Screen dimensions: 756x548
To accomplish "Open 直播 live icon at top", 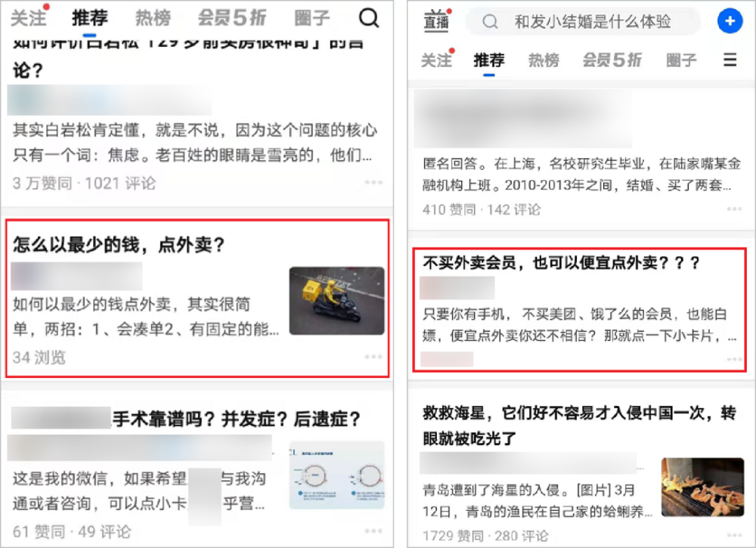I will point(436,21).
